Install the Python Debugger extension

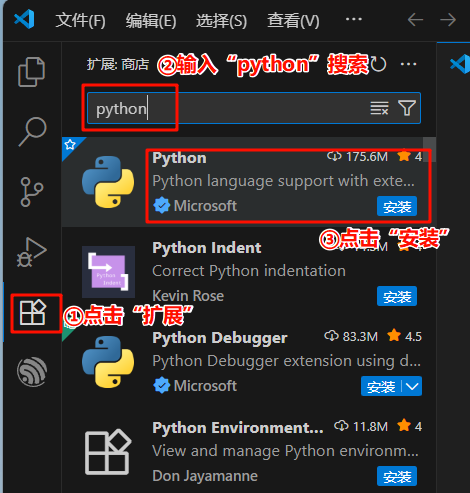pos(381,386)
